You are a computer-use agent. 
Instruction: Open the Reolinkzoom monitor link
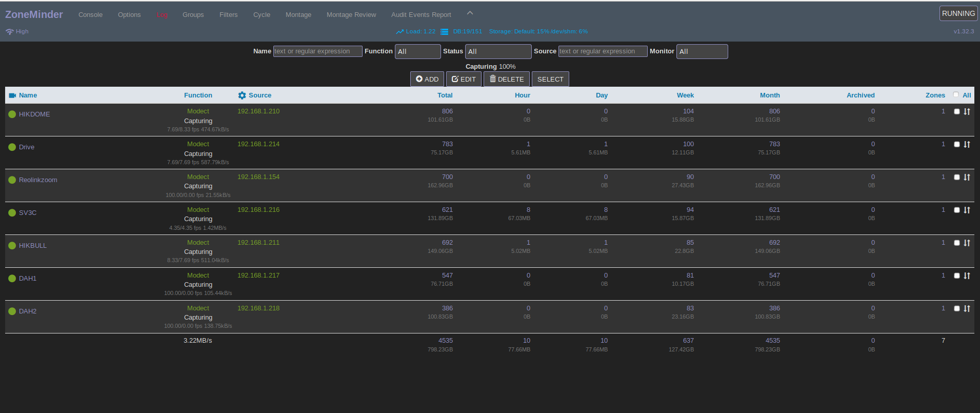[38, 180]
